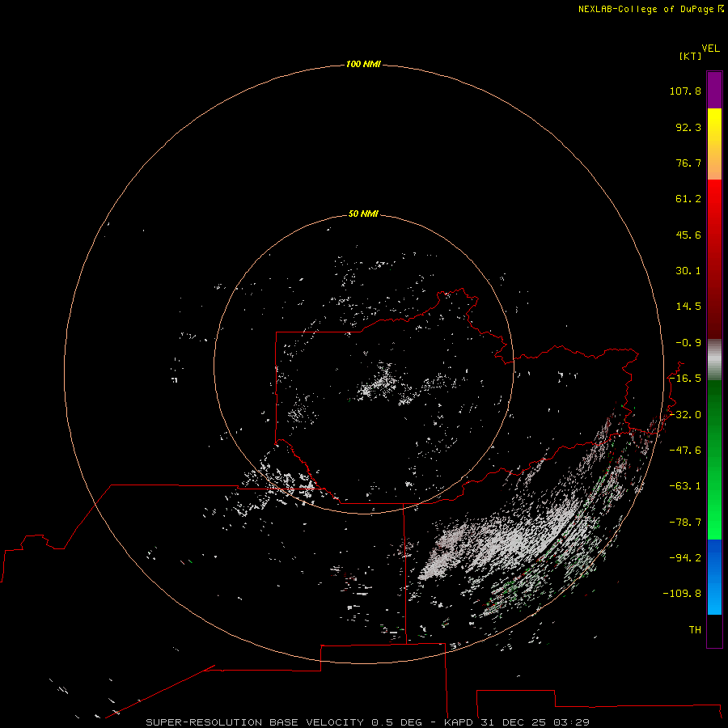Viewport: 728px width, 728px height.
Task: Click the -63.1 legend value
Action: [685, 486]
